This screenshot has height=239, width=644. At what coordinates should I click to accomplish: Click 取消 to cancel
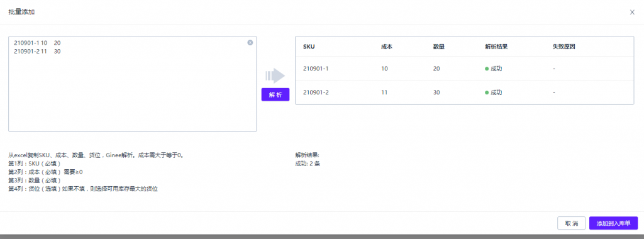pyautogui.click(x=571, y=223)
